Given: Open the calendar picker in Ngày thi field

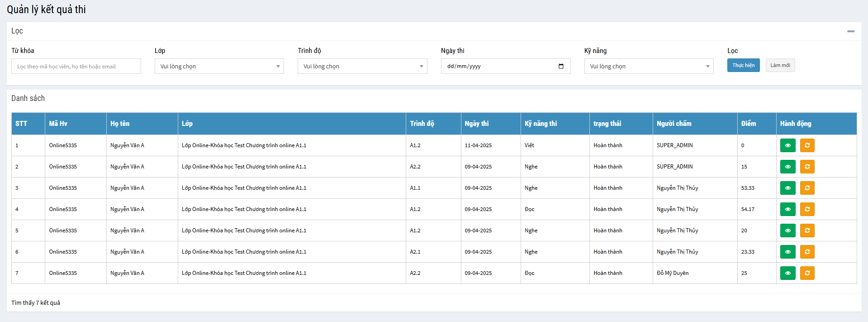Looking at the screenshot, I should point(561,66).
